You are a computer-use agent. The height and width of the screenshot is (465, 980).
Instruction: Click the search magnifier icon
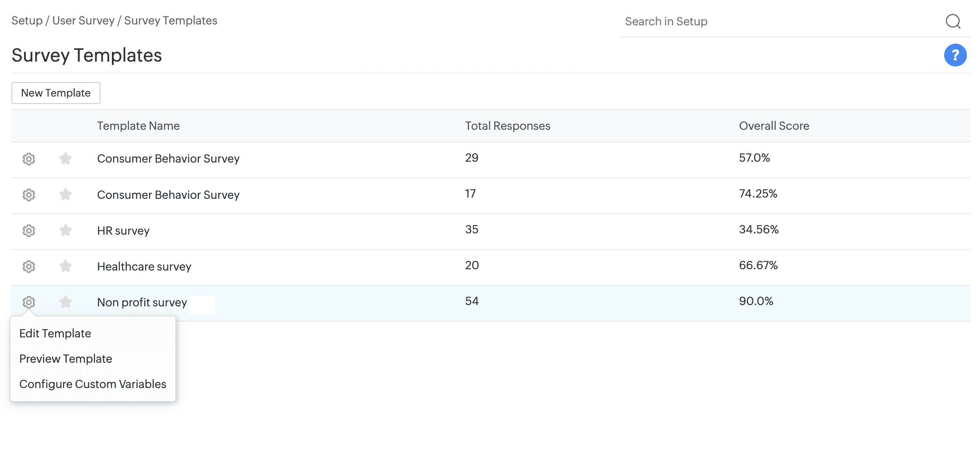coord(953,21)
